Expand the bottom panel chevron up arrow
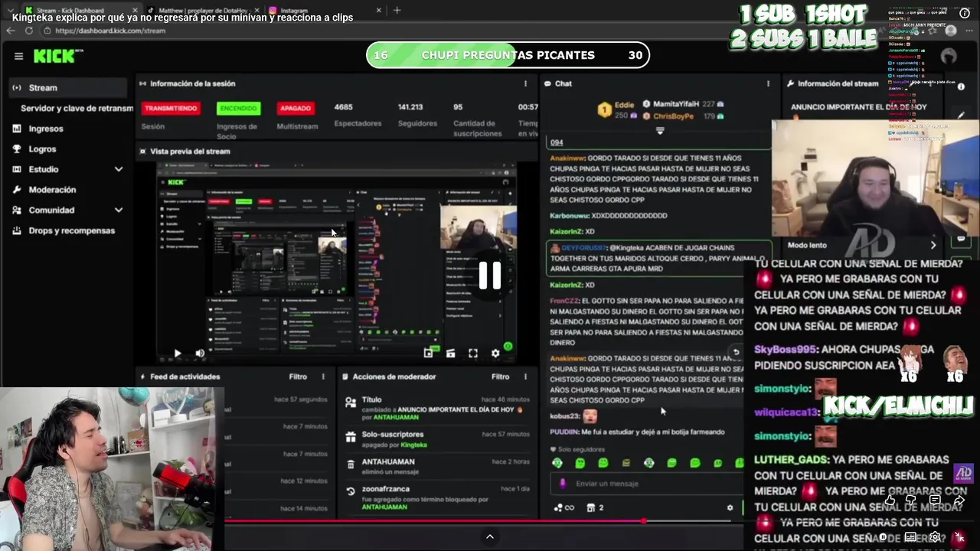The image size is (980, 551). [490, 536]
